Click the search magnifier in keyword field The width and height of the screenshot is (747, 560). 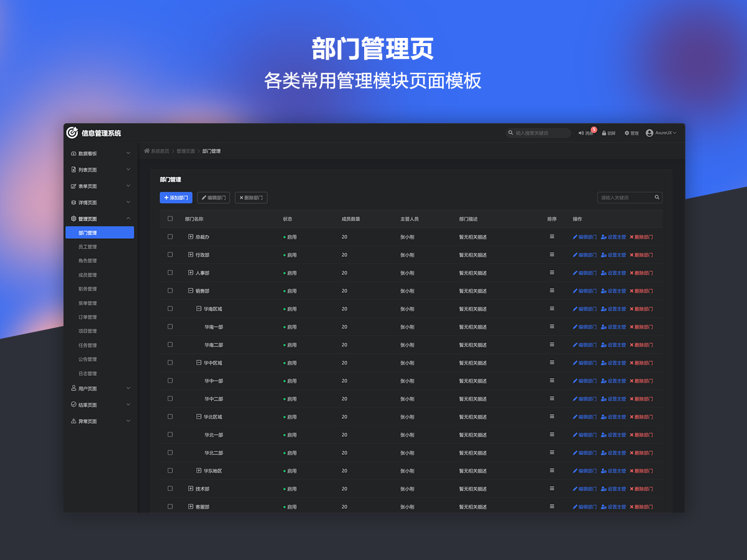[657, 198]
